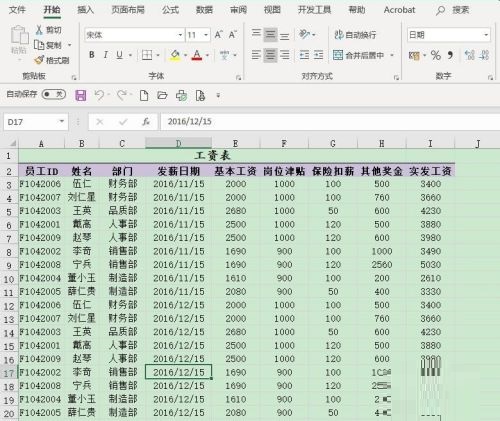Screen dimensions: 500x421
Task: Decrease font size with smaller A
Action: [x=233, y=35]
